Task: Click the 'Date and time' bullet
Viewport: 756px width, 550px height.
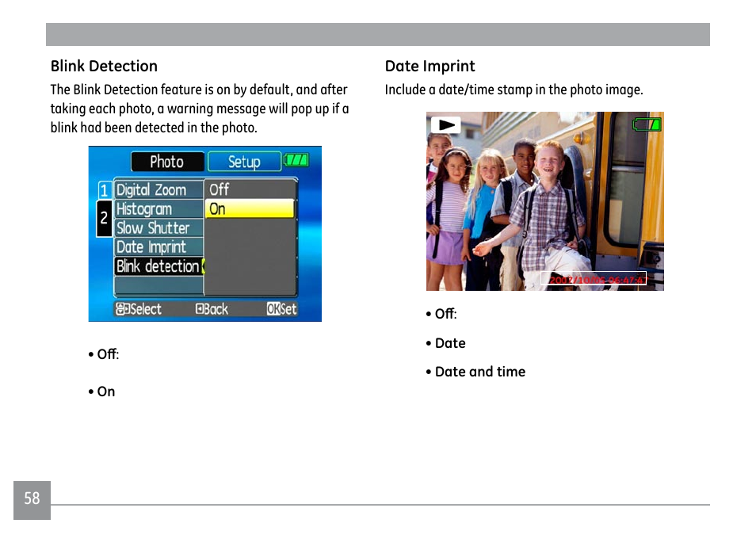Action: coord(475,372)
